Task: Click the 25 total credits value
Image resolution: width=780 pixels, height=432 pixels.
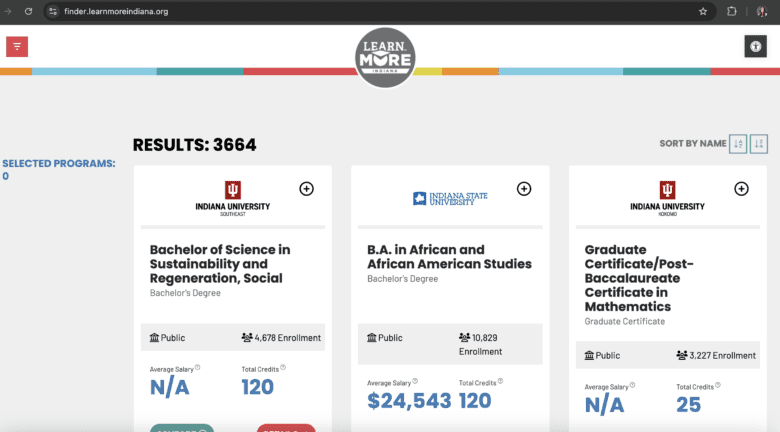Action: [688, 405]
